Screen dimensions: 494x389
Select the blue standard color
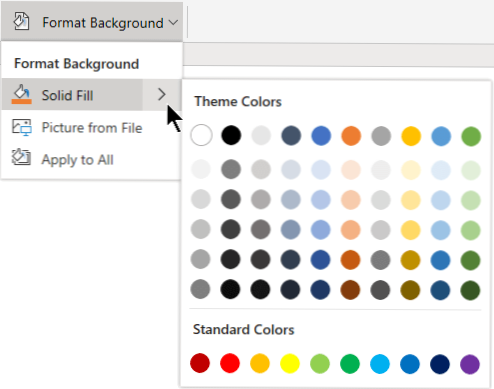pos(410,364)
